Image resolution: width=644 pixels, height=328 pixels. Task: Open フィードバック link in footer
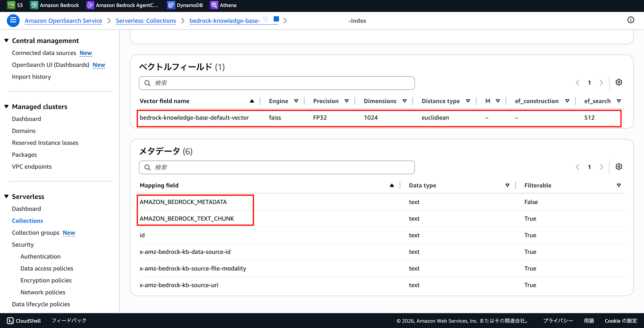point(69,321)
